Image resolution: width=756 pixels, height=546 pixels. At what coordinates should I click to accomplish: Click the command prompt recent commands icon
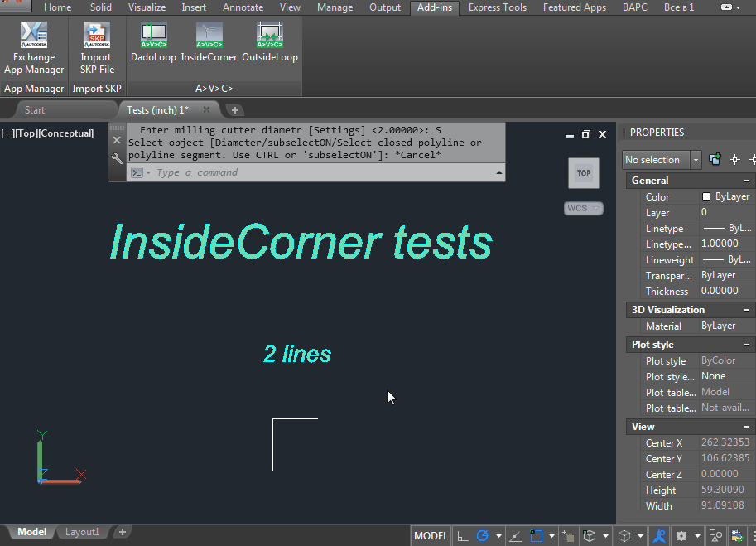(137, 172)
